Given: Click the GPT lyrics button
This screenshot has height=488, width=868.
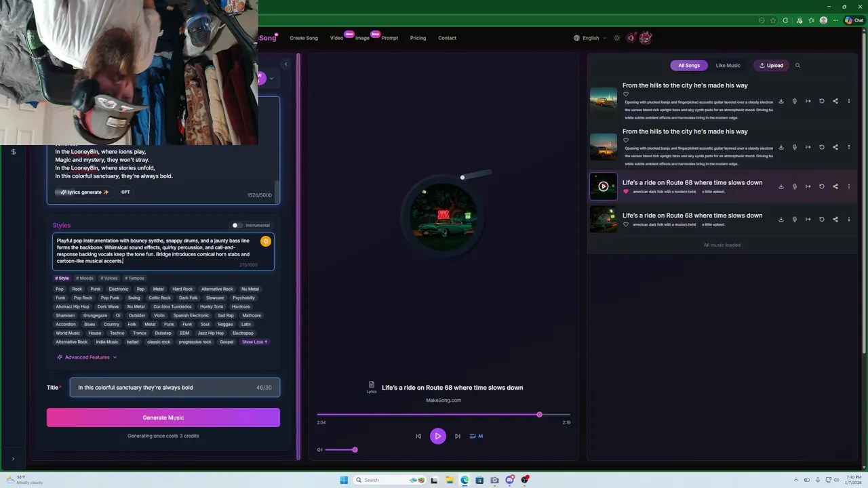Looking at the screenshot, I should click(x=125, y=192).
